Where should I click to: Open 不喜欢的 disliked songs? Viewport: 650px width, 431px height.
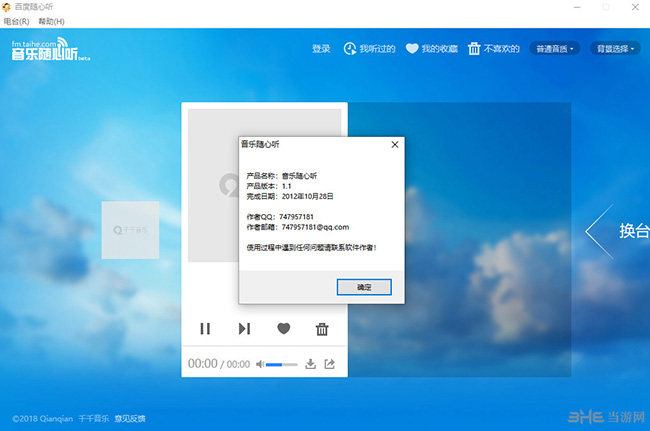(502, 49)
